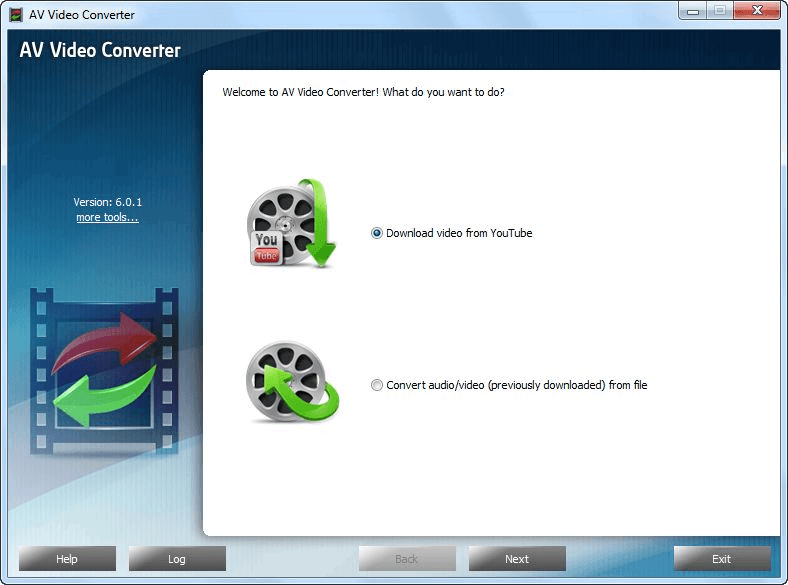Click the AV Video Converter header title
788x585 pixels.
click(100, 50)
